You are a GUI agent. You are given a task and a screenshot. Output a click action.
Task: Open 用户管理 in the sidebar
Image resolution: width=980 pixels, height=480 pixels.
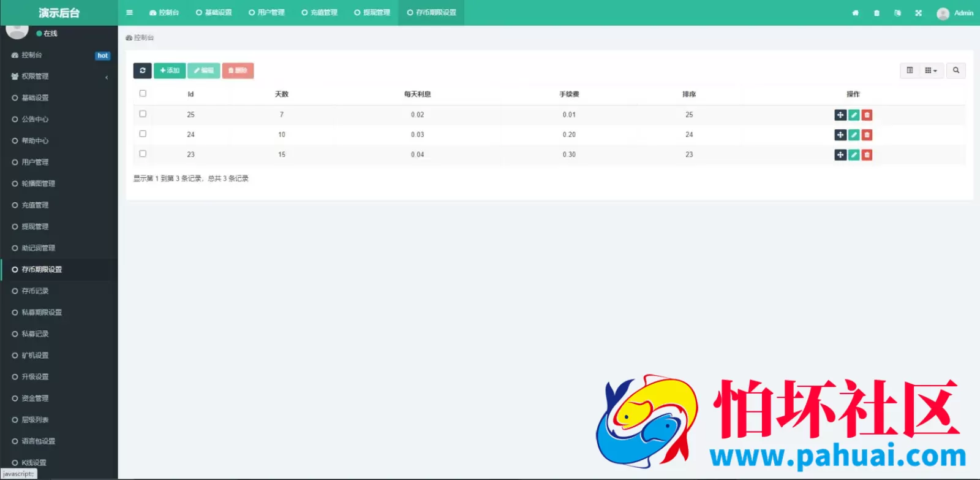[59, 162]
